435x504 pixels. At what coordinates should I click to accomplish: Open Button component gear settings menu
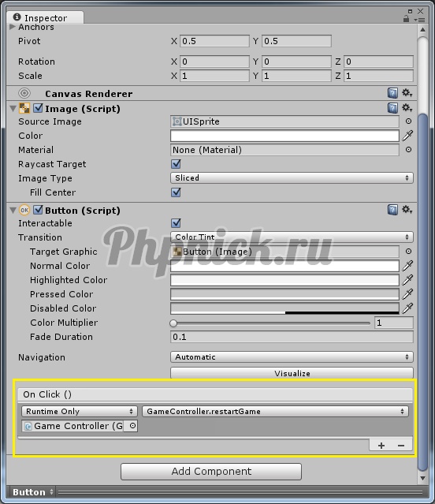coord(407,210)
